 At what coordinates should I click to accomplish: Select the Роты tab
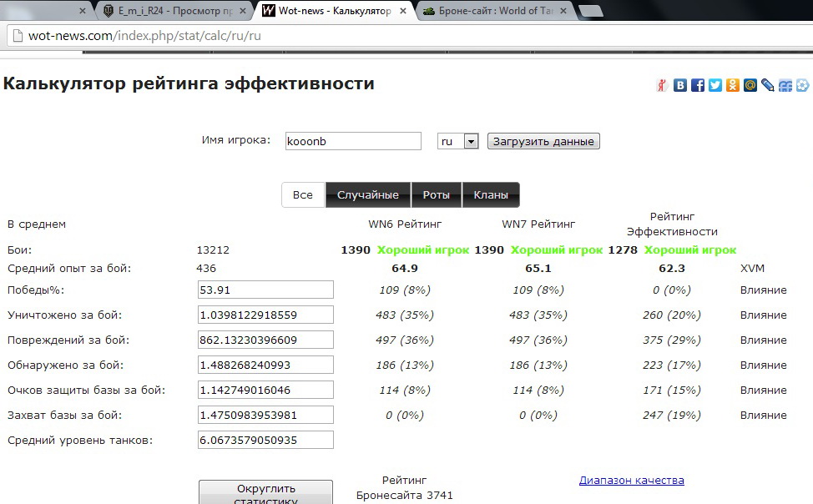pos(436,195)
